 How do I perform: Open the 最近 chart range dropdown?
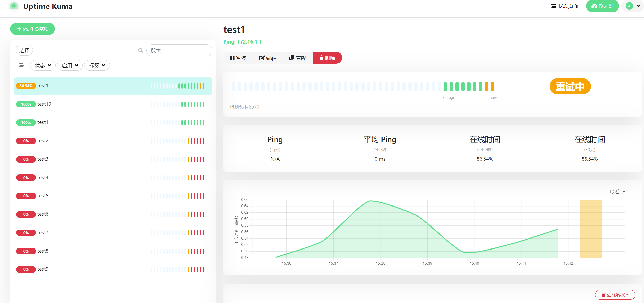(x=617, y=192)
